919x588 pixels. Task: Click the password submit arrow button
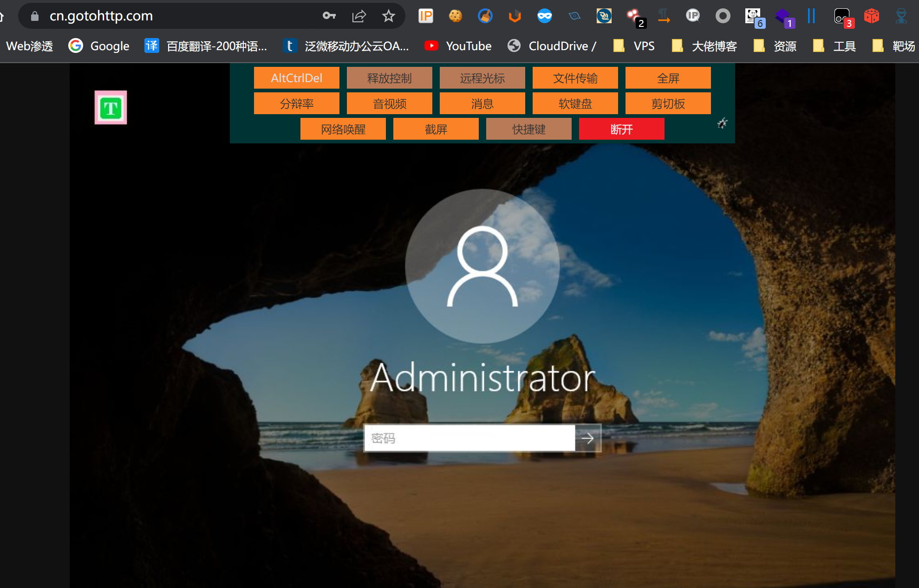click(x=588, y=438)
